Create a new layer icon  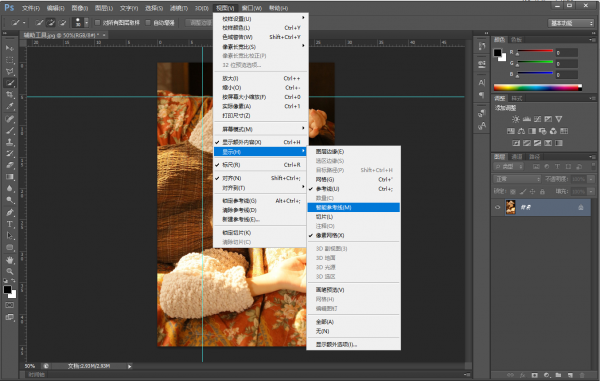pos(570,375)
